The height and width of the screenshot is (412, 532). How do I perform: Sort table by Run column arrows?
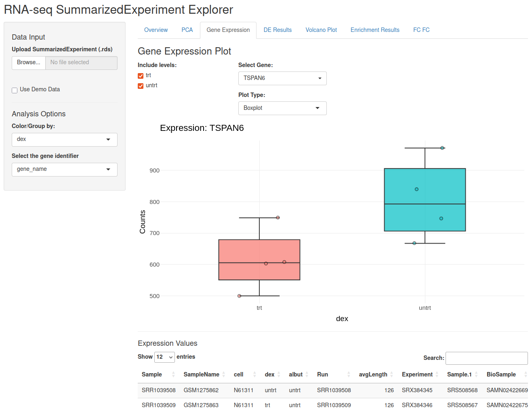349,374
